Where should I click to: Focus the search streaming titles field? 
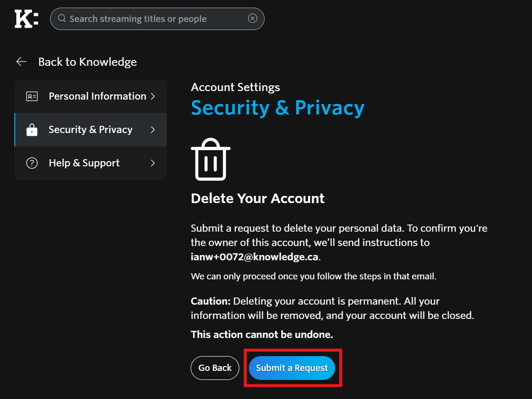(x=153, y=19)
